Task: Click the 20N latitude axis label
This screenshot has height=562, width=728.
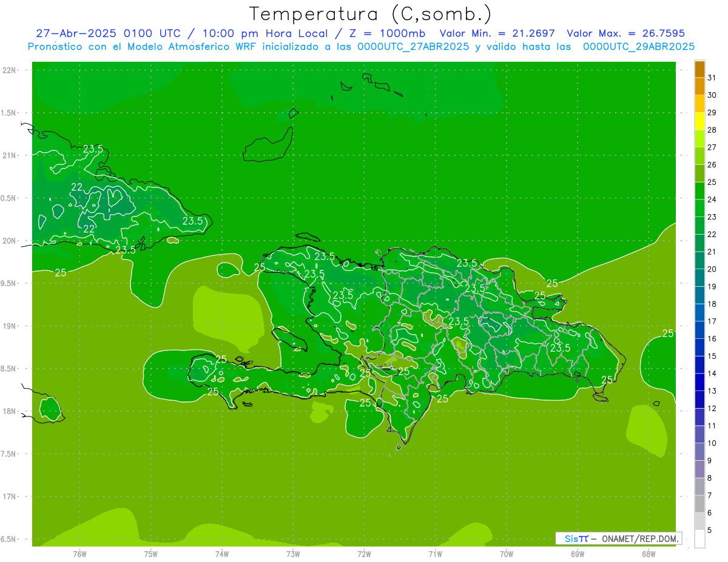Action: coord(10,241)
